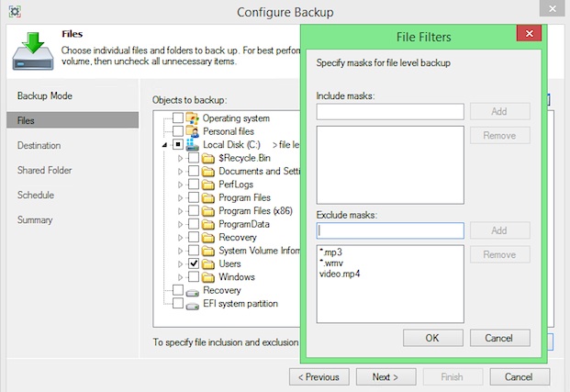Click the Recovery partition drive icon

coord(192,290)
